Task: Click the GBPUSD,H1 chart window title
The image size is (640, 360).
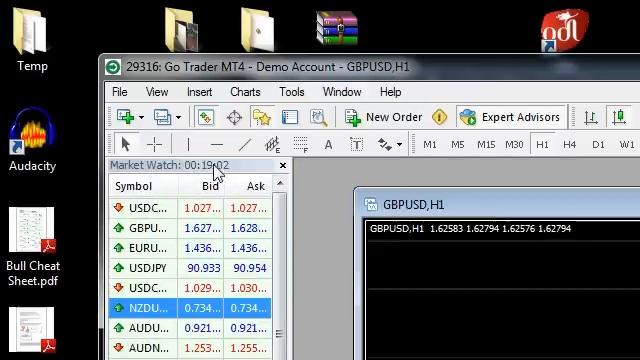Action: [x=413, y=204]
